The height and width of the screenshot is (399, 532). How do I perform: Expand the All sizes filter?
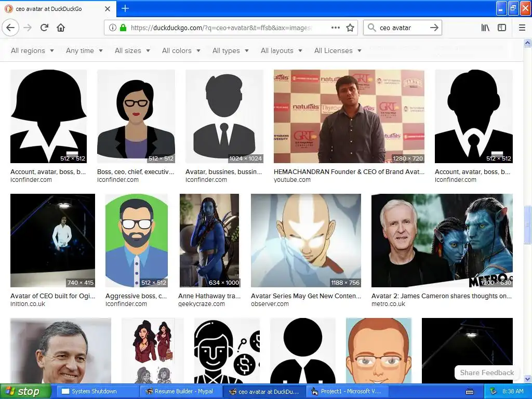tap(132, 50)
